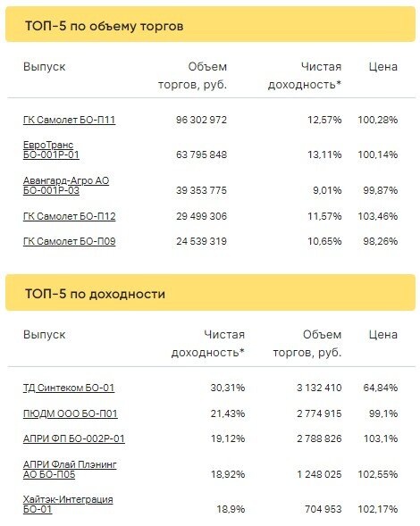Open АПРИ ФП БО-002Р-01 bond link
The image size is (420, 526).
(74, 438)
